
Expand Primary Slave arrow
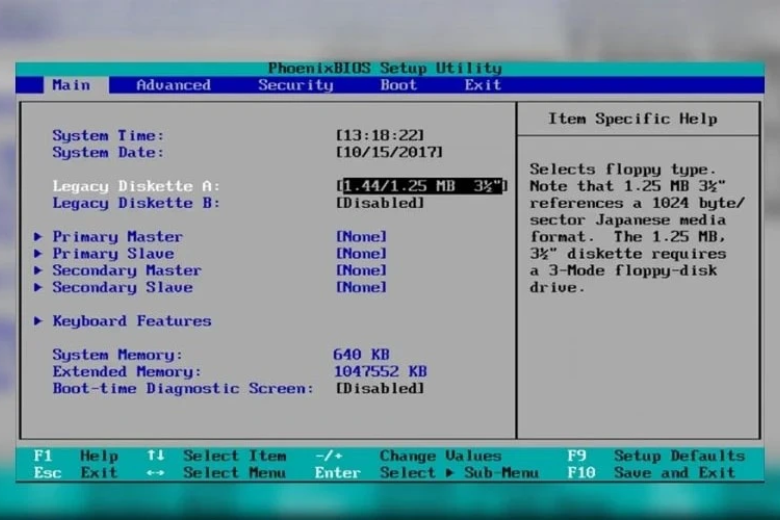coord(38,254)
